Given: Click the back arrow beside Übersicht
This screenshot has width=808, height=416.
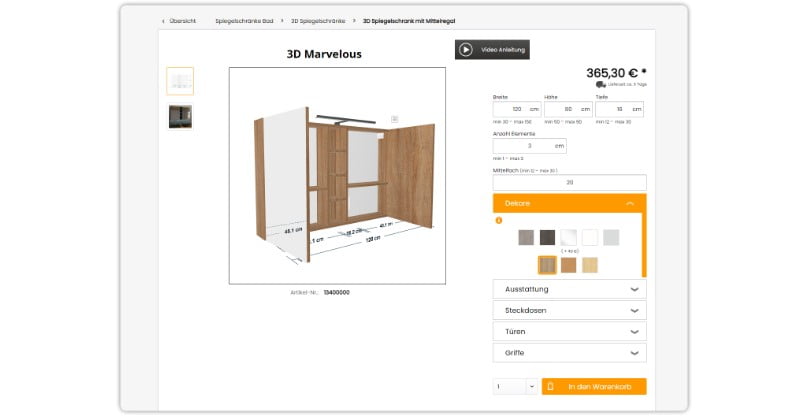Looking at the screenshot, I should coord(164,21).
